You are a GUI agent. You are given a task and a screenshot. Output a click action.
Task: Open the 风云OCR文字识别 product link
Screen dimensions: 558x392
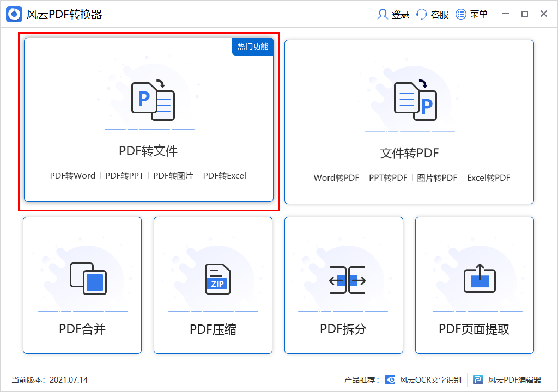(430, 380)
